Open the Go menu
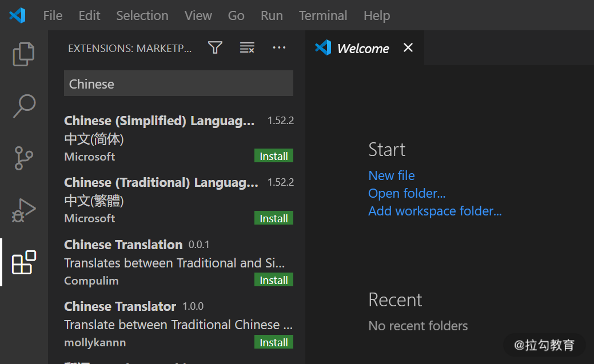The height and width of the screenshot is (364, 594). pyautogui.click(x=236, y=15)
